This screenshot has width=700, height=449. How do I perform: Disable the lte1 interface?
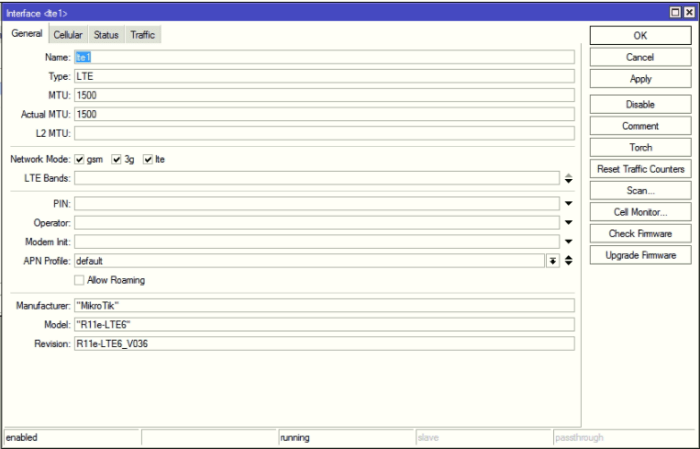[640, 104]
